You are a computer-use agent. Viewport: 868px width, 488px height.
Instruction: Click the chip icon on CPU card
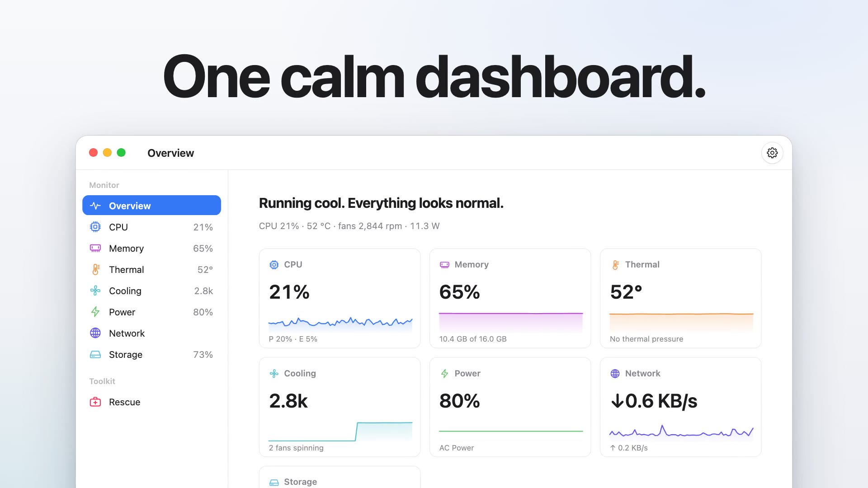[x=274, y=265]
